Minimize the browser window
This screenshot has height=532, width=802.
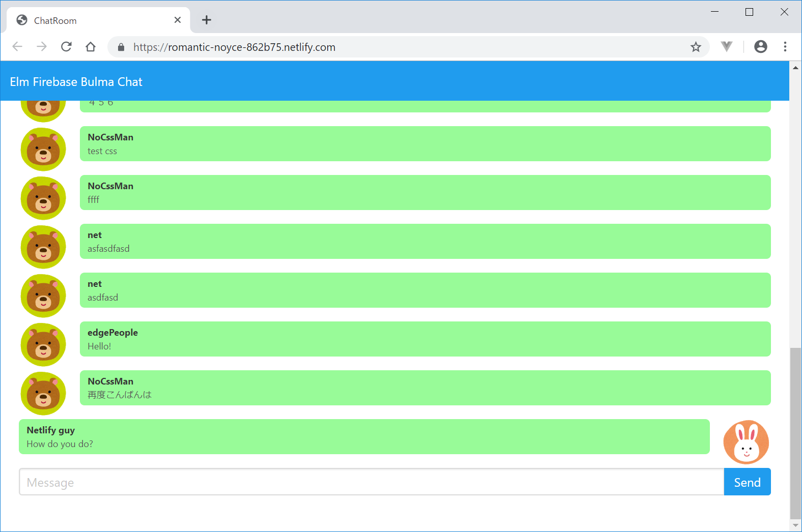tap(714, 12)
